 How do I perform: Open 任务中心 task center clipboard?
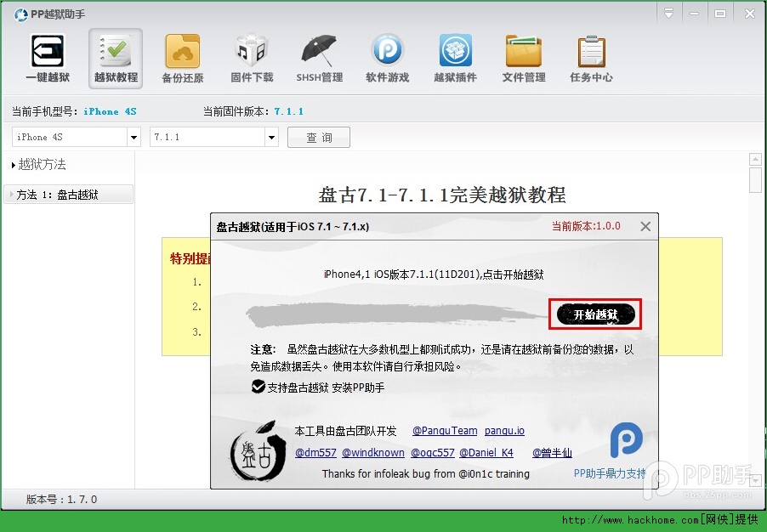(591, 59)
